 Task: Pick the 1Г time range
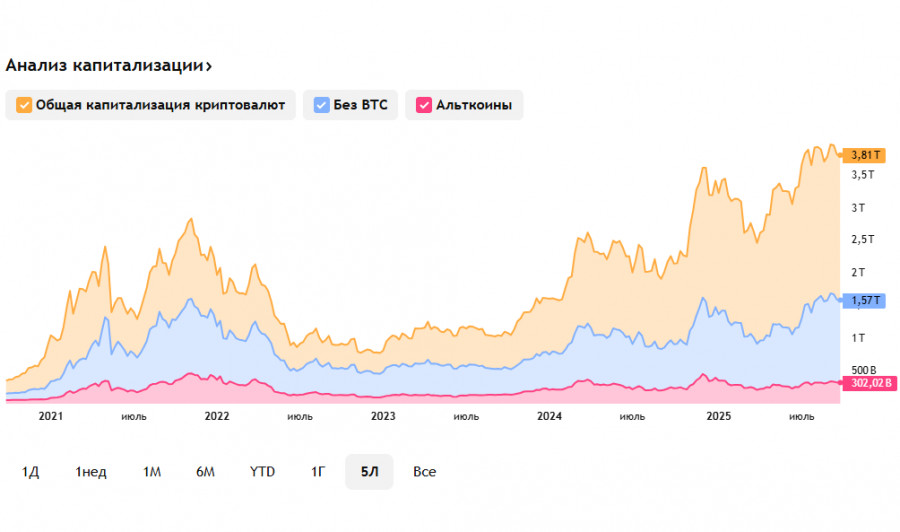pyautogui.click(x=318, y=472)
